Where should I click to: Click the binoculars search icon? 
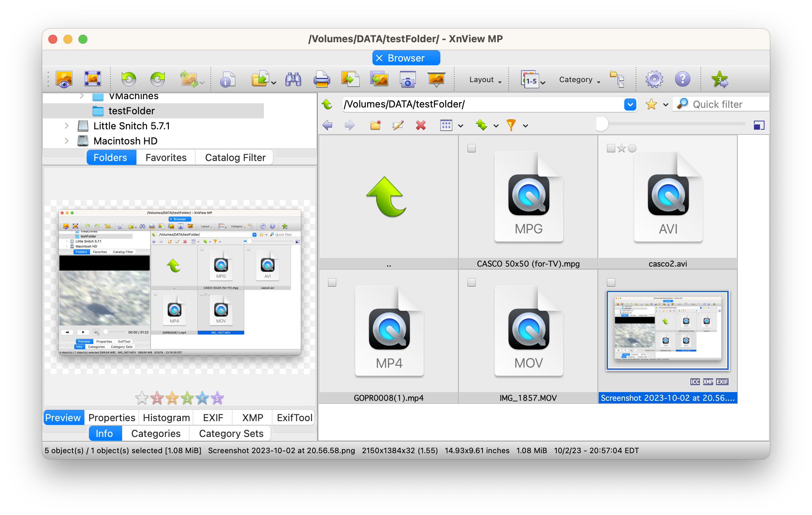pos(293,79)
